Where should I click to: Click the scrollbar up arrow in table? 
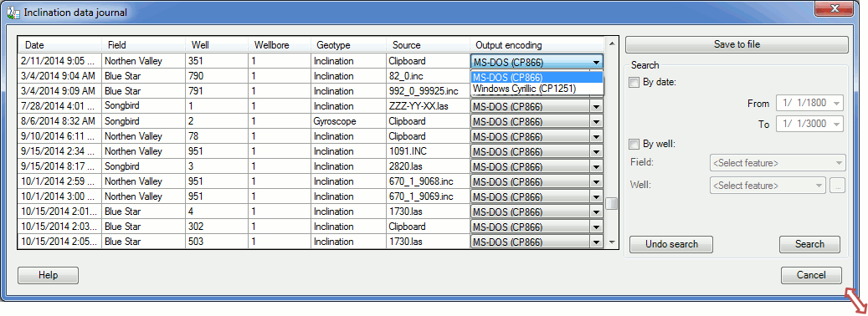(612, 43)
